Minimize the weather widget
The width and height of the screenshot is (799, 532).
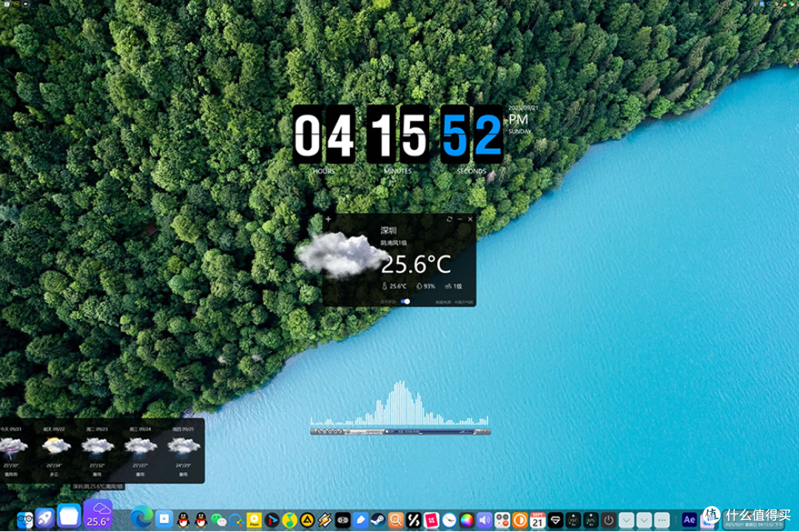460,219
